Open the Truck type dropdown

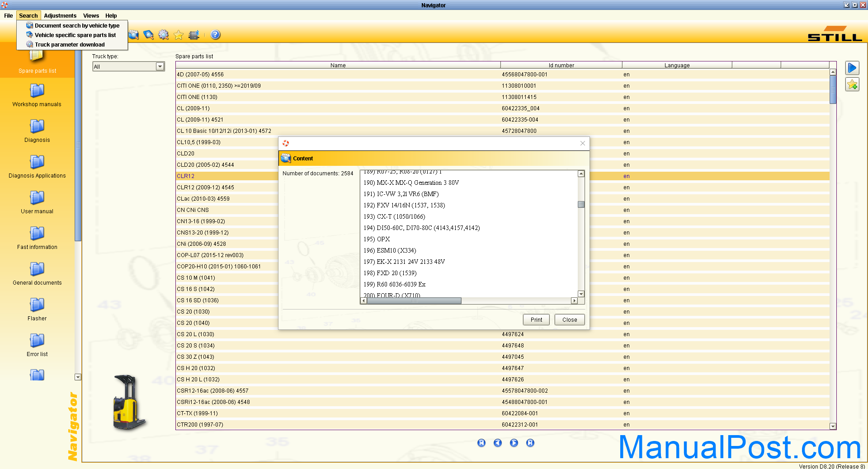click(160, 66)
